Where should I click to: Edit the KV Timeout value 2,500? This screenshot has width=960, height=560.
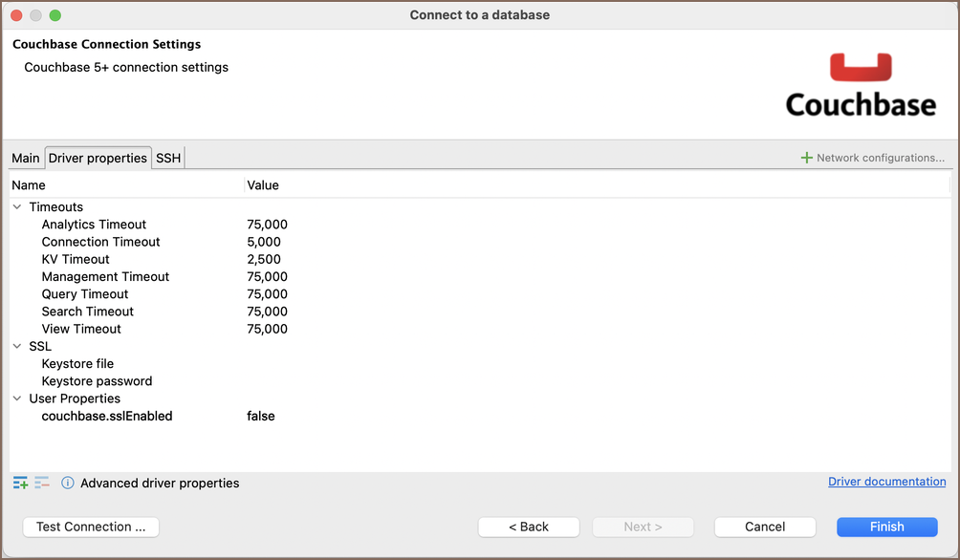coord(264,259)
